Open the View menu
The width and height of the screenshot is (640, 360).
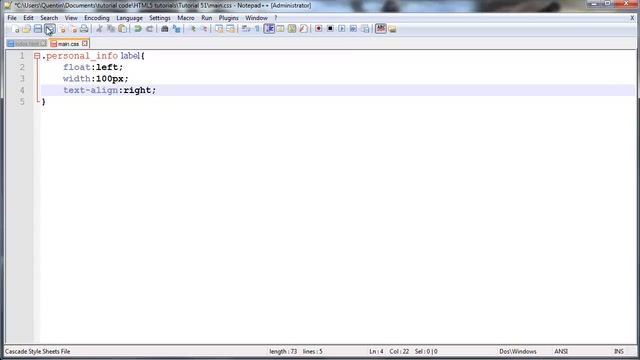pos(71,18)
